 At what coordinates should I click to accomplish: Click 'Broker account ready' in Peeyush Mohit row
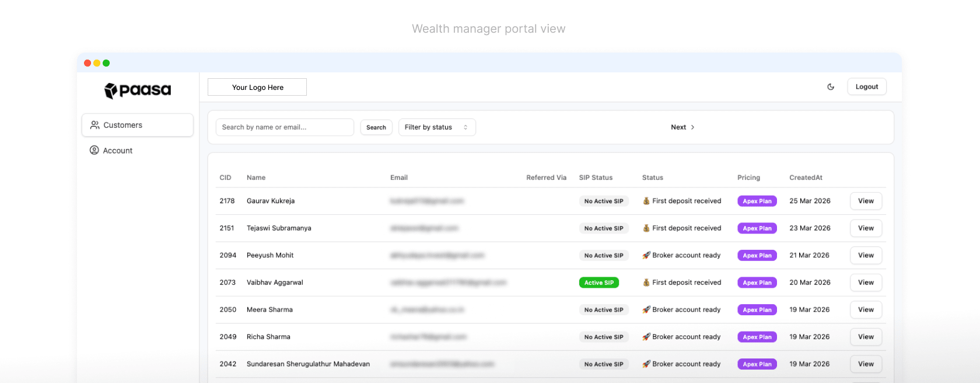point(687,255)
